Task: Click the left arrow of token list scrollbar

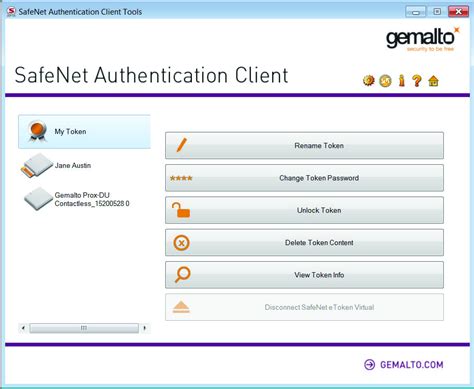Action: 23,328
